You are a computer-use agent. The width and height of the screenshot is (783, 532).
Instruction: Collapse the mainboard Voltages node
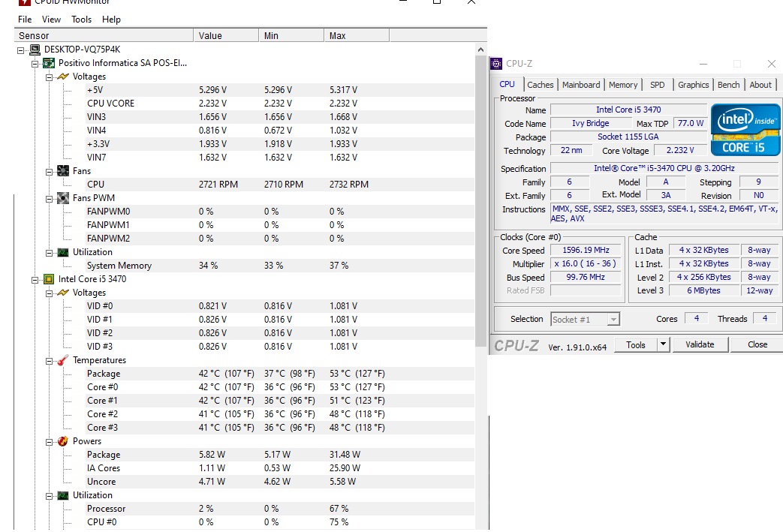point(49,77)
